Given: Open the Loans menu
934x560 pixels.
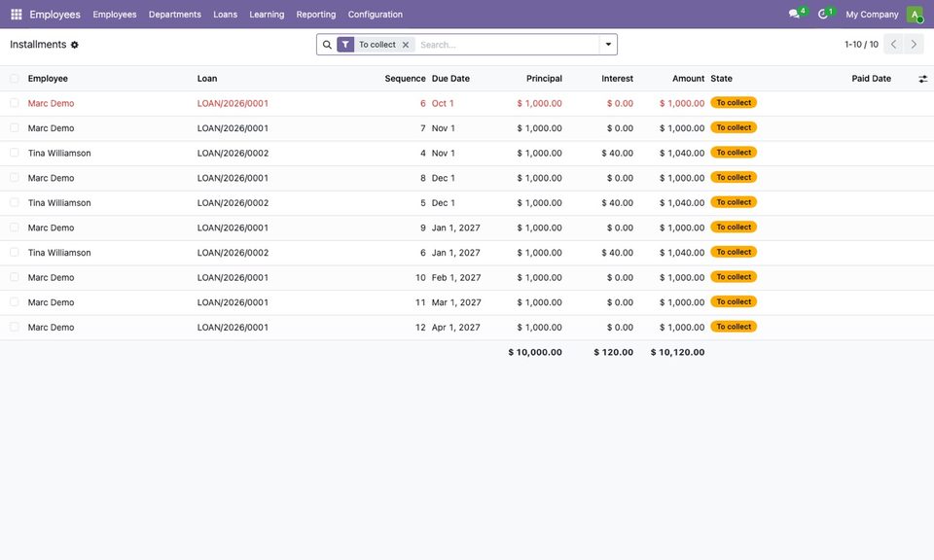Looking at the screenshot, I should (x=225, y=15).
